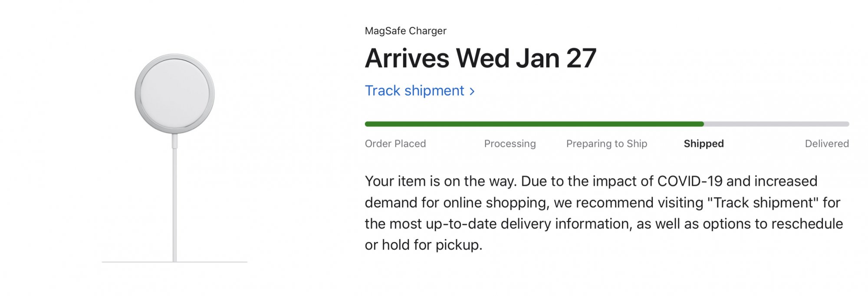Click the start of the progress bar

(367, 124)
